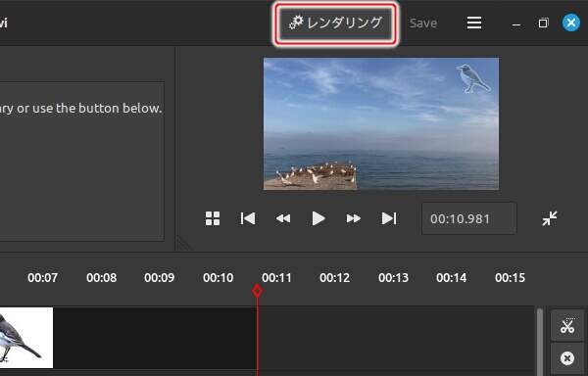Select the bird image clip on the timeline

[x=26, y=338]
